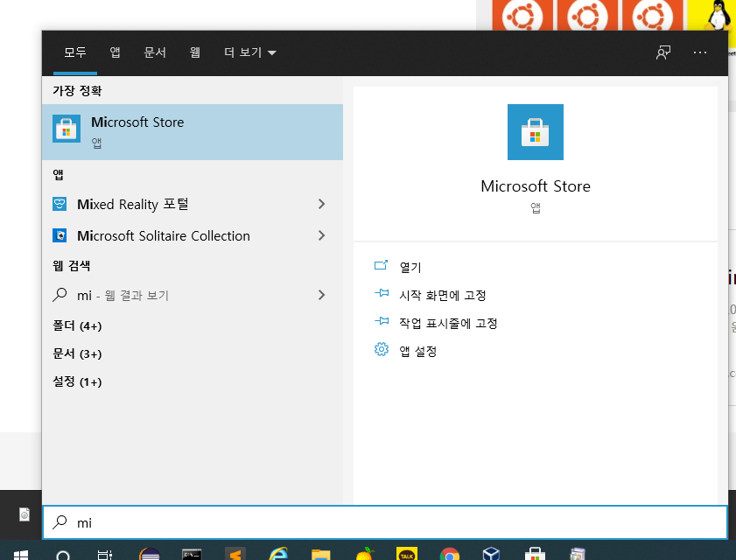This screenshot has height=560, width=736.
Task: Click the orange fruit app icon on the taskbar
Action: click(x=364, y=554)
